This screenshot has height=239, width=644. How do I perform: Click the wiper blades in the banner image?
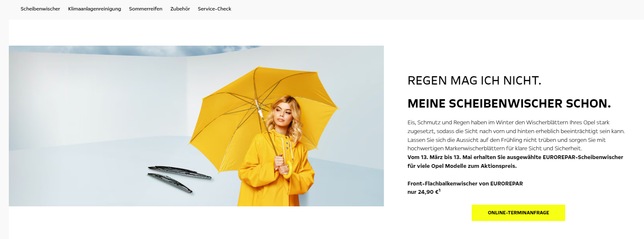point(179,178)
